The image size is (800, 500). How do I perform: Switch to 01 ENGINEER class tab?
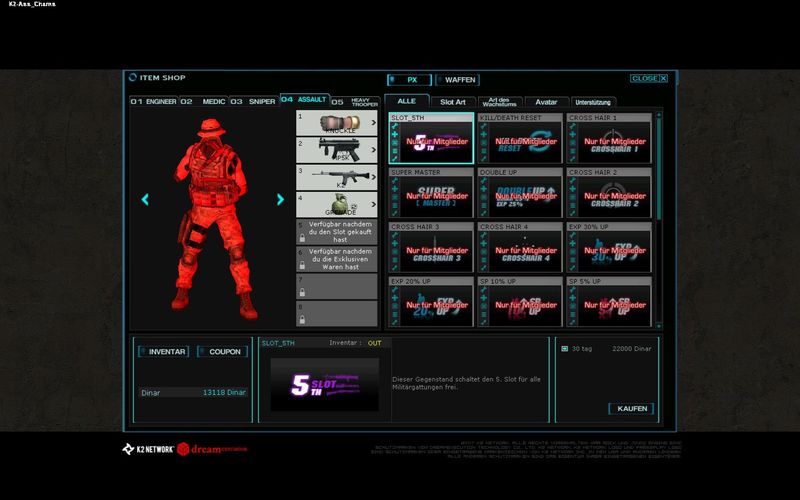point(154,102)
